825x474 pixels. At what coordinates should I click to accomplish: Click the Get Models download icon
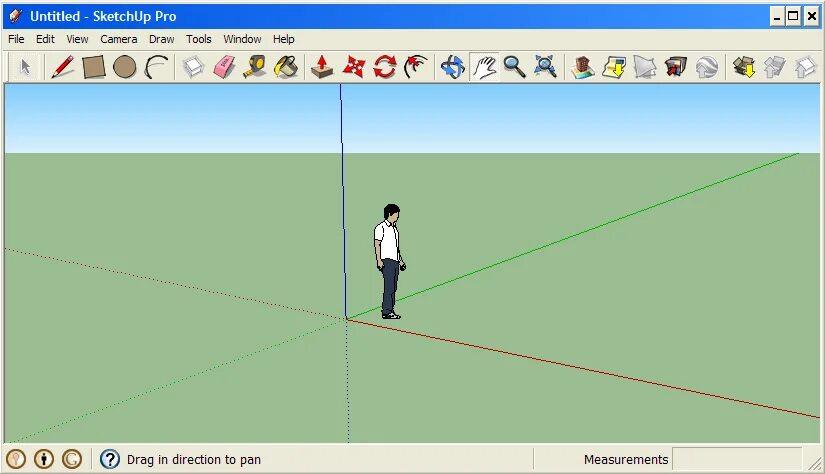pyautogui.click(x=744, y=67)
